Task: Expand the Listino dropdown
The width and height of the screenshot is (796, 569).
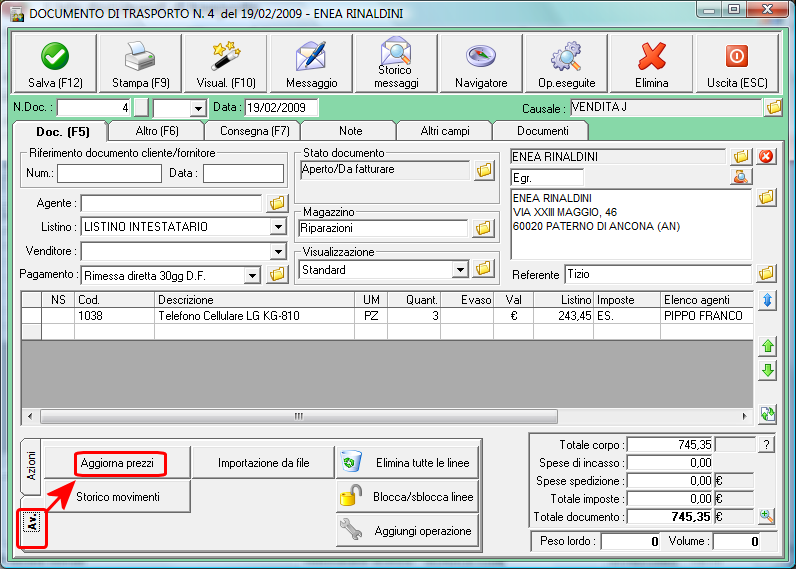Action: click(x=277, y=227)
